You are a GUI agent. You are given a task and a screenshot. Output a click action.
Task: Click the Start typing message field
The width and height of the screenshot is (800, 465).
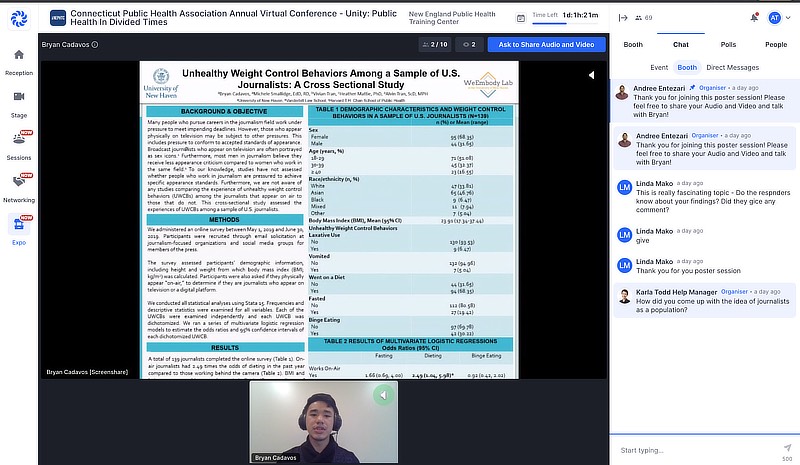pyautogui.click(x=690, y=450)
